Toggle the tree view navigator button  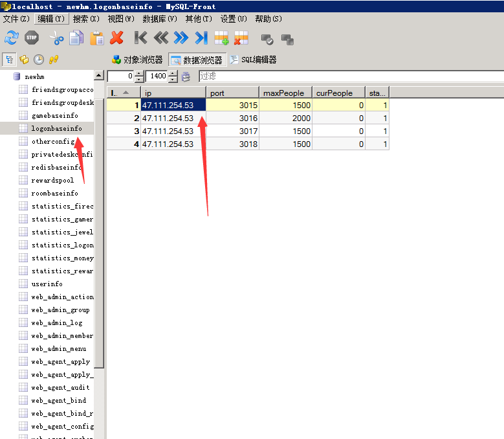tap(10, 60)
